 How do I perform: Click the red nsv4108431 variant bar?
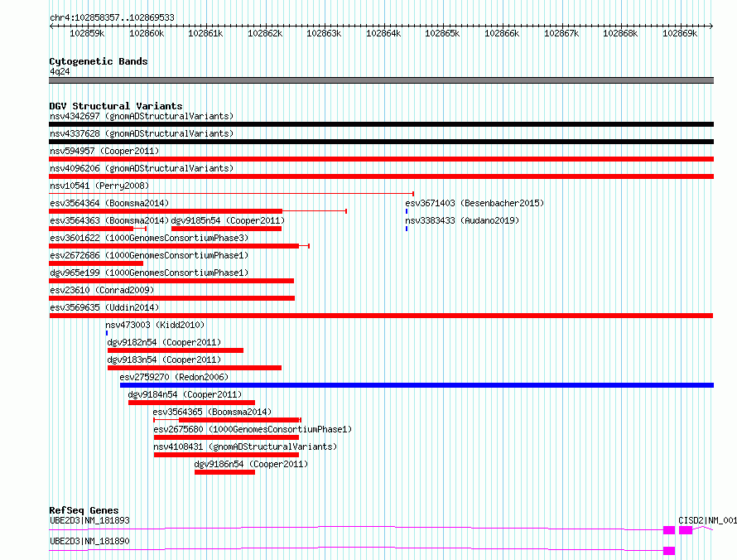point(226,455)
